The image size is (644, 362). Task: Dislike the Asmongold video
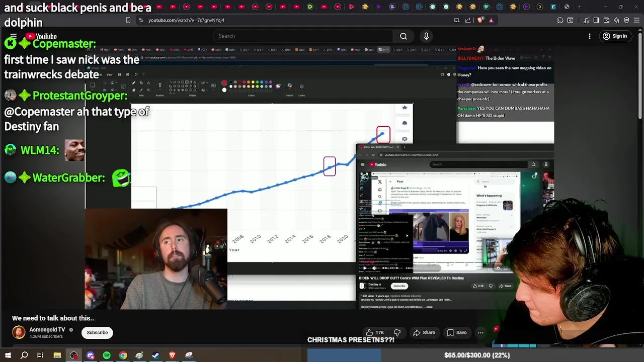(x=397, y=332)
